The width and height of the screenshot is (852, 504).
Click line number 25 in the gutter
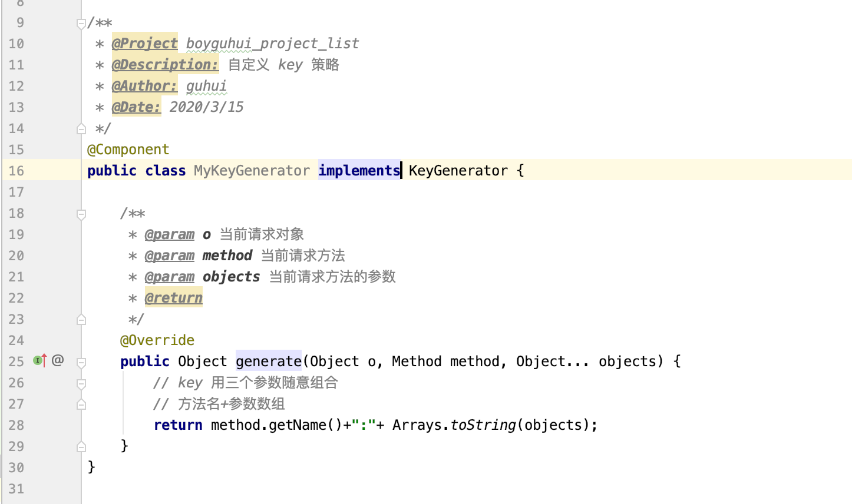pyautogui.click(x=16, y=362)
